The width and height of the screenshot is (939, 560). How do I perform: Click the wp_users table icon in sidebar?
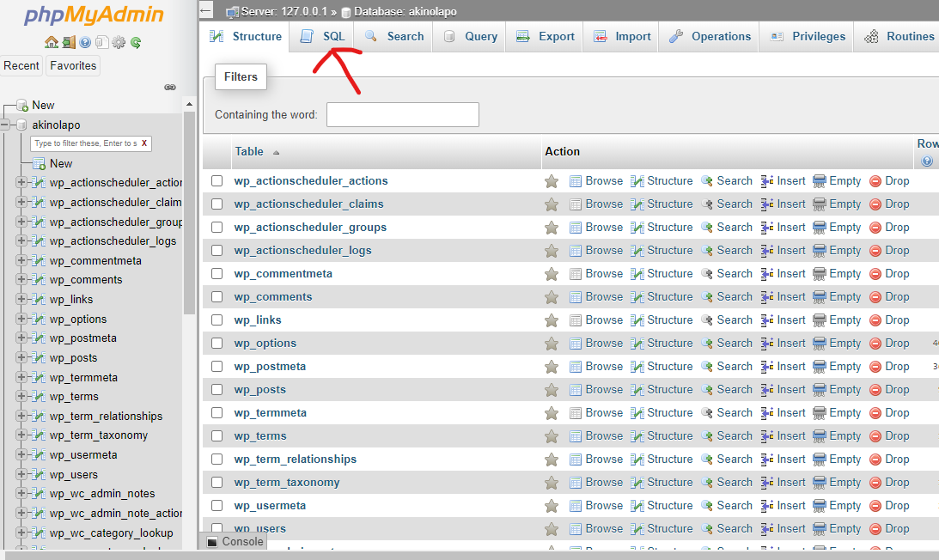coord(39,474)
